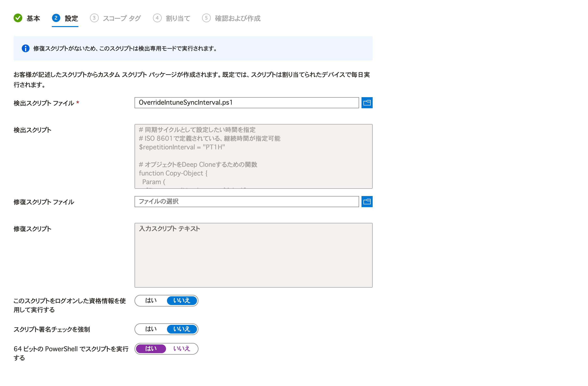The width and height of the screenshot is (588, 386).
Task: Click the detection script text area
Action: click(x=254, y=156)
